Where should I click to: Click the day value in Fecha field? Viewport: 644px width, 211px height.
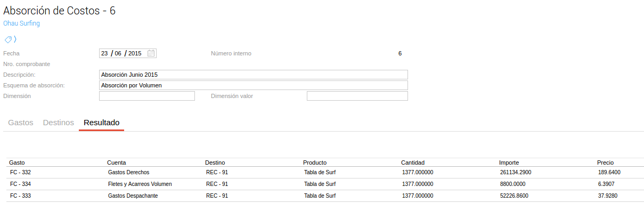coord(104,53)
